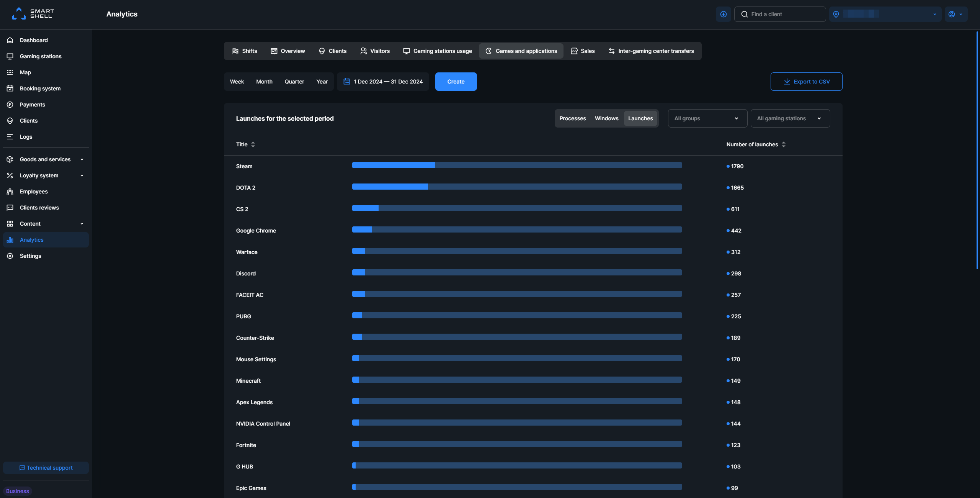Open the user account icon menu
980x498 pixels.
pos(956,14)
